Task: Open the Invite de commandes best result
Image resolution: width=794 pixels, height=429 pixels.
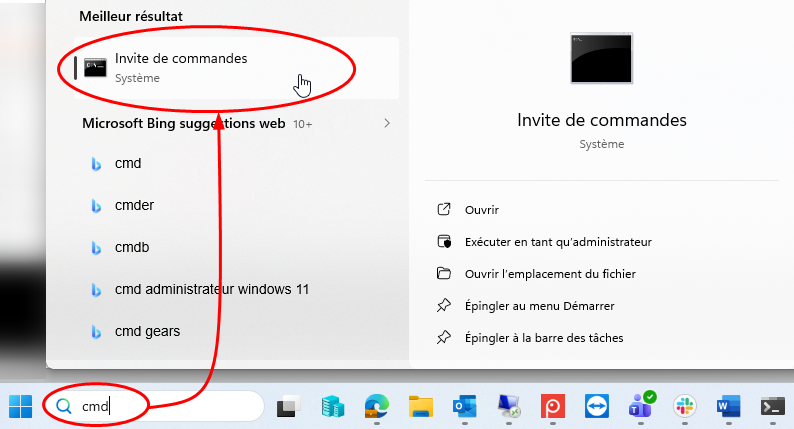Action: click(181, 67)
